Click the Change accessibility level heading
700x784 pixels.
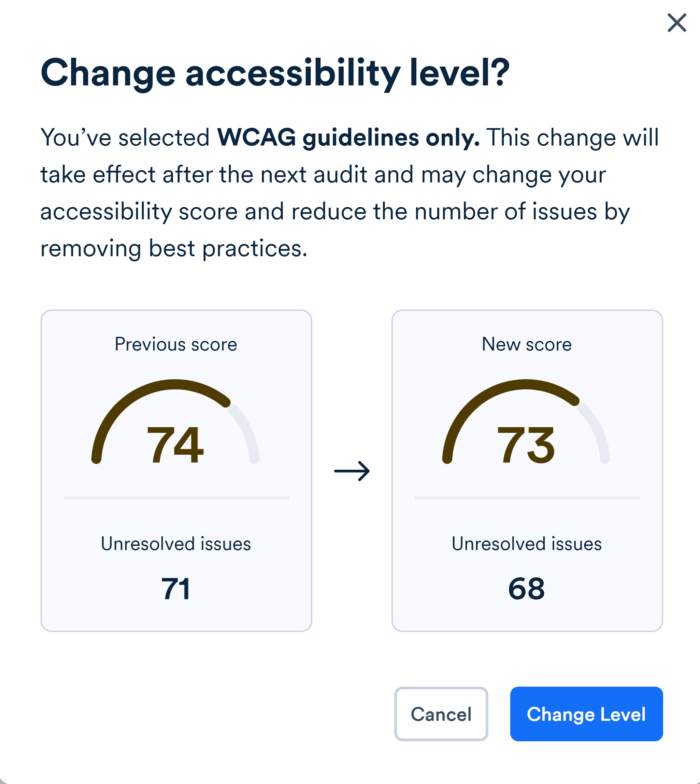coord(275,73)
